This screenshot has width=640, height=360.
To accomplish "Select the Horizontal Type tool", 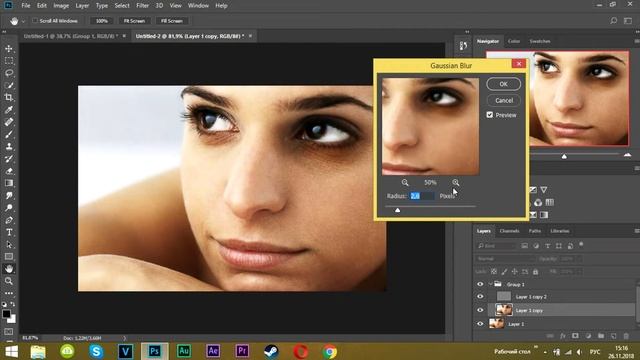I will coord(9,232).
